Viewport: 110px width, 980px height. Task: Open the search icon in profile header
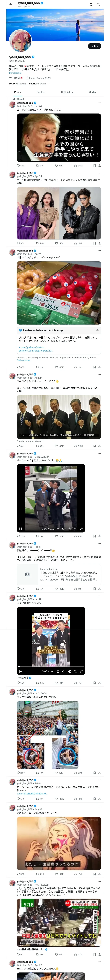tap(98, 5)
